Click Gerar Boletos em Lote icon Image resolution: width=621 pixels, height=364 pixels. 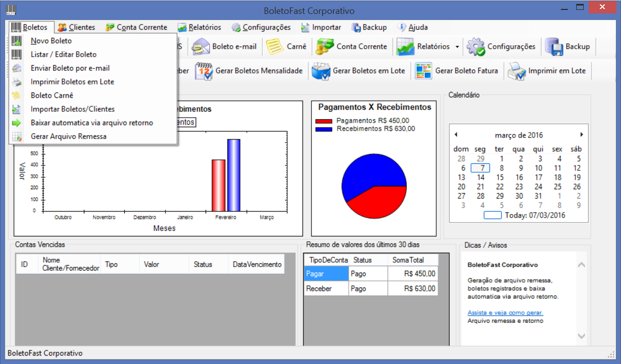coord(321,71)
